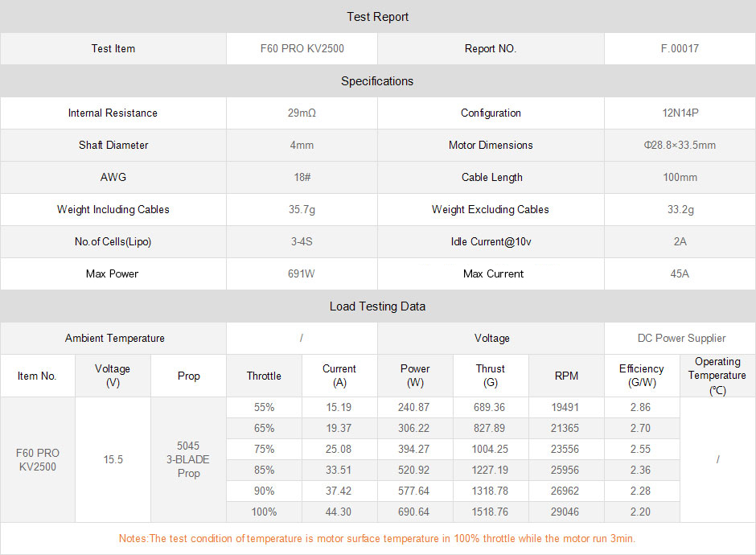Screen dimensions: 756x555
Task: Click the 'F60 PRO KV2500' test item value
Action: click(x=302, y=49)
